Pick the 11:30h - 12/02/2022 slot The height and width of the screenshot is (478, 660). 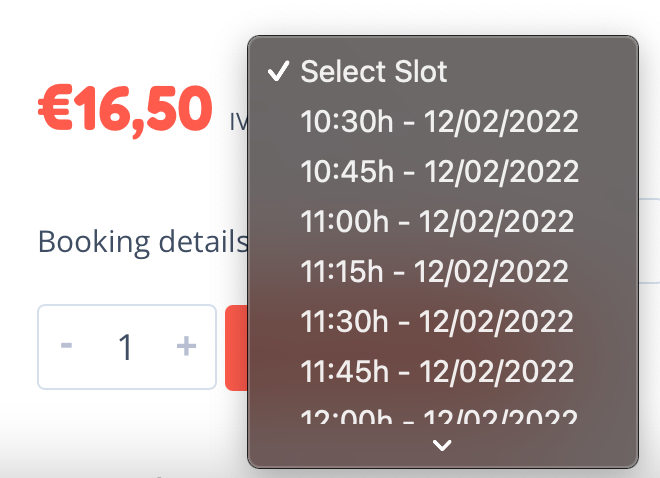pyautogui.click(x=437, y=321)
